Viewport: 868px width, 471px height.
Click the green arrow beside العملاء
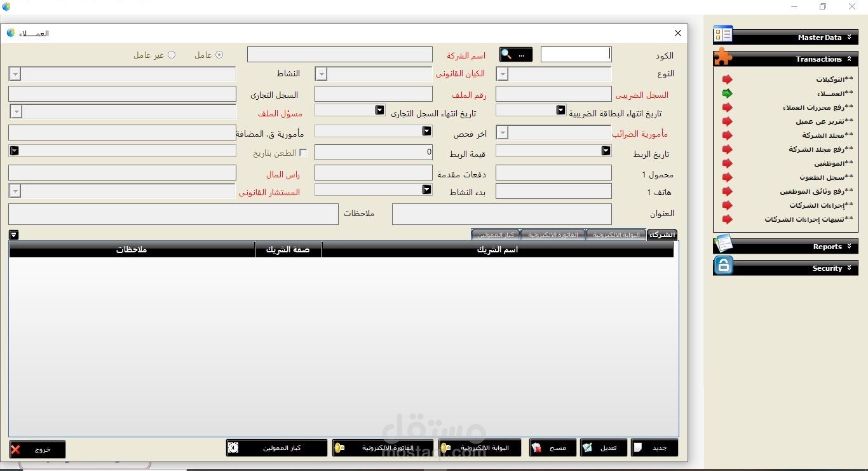pyautogui.click(x=728, y=93)
